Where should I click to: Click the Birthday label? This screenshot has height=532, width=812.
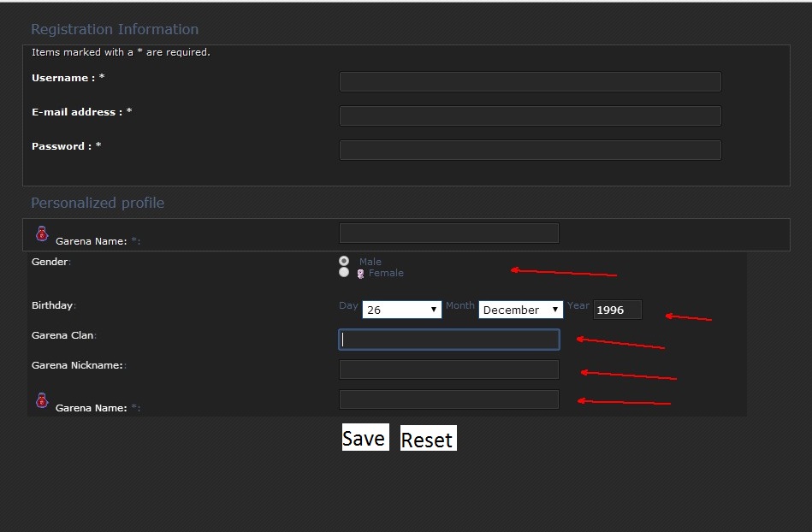pos(52,305)
